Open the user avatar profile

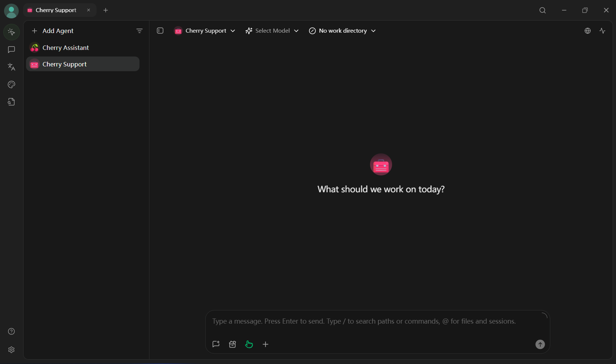11,11
